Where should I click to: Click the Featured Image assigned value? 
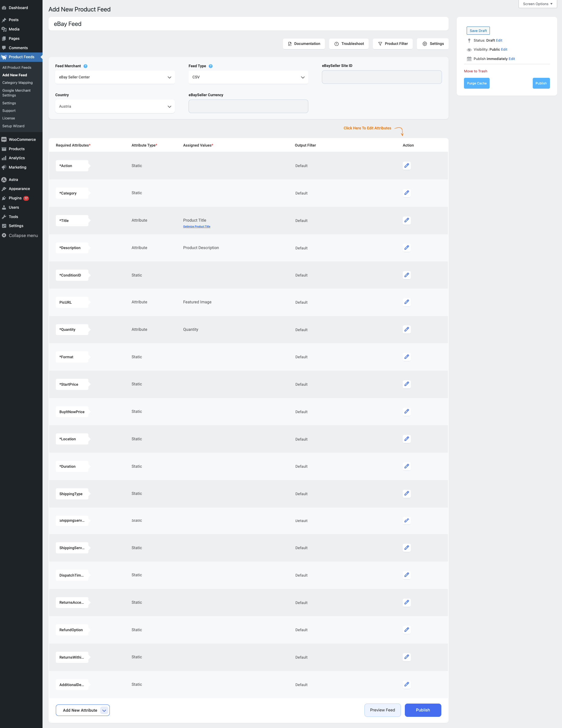[x=197, y=302]
